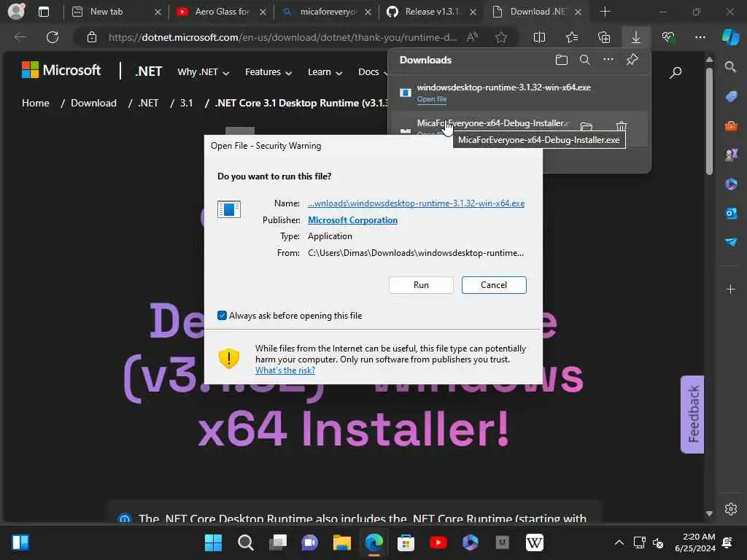This screenshot has width=747, height=560.
Task: Open more options in Downloads panel
Action: point(608,60)
